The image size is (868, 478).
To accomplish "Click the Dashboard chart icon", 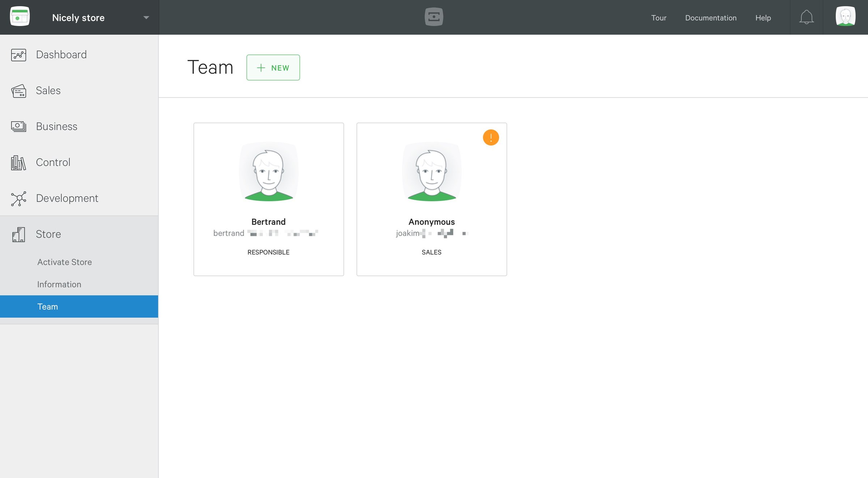I will point(18,55).
